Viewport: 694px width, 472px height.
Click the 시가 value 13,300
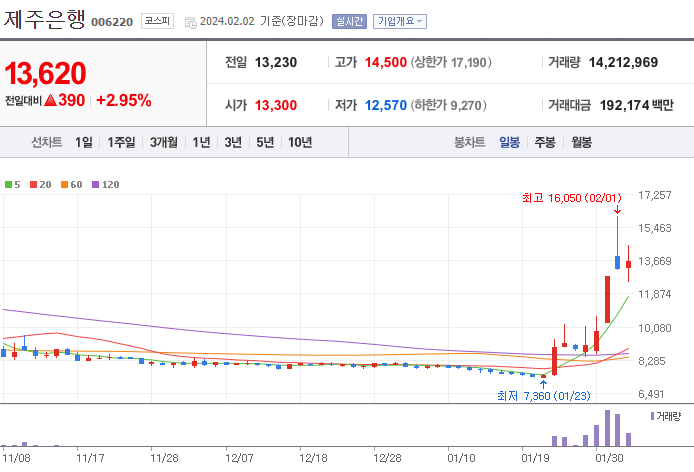pos(276,105)
